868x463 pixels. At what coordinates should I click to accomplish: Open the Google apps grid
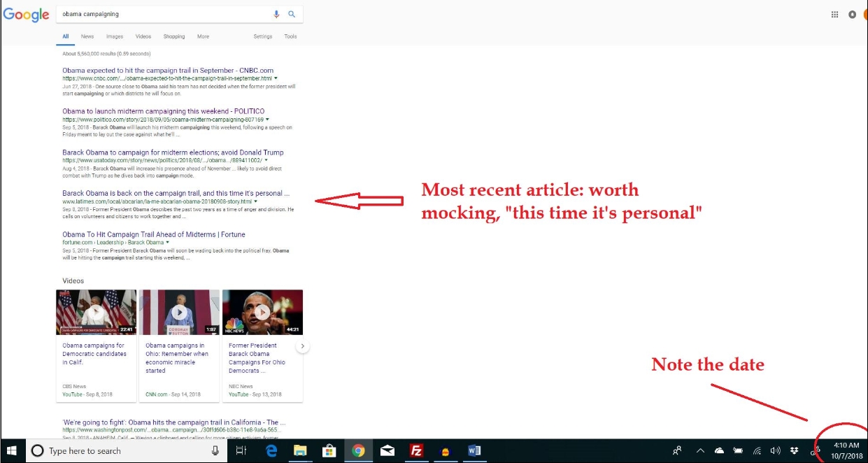(x=834, y=14)
